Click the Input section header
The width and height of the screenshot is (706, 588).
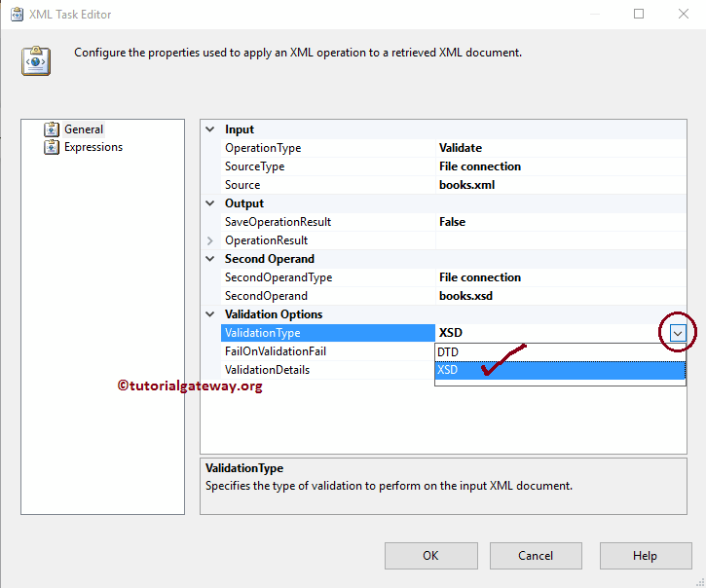(240, 129)
